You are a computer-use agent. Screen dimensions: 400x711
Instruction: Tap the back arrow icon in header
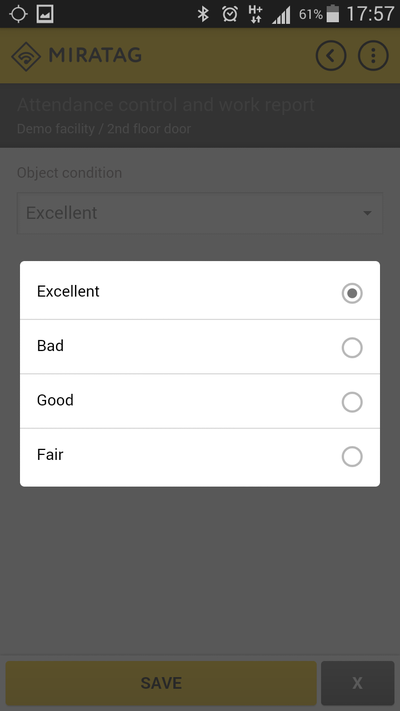pos(331,56)
